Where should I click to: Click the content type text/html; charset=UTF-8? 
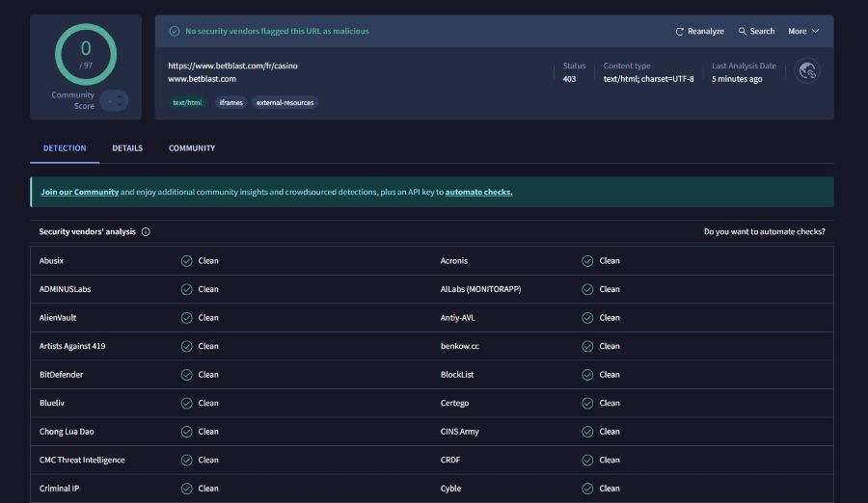(x=648, y=79)
